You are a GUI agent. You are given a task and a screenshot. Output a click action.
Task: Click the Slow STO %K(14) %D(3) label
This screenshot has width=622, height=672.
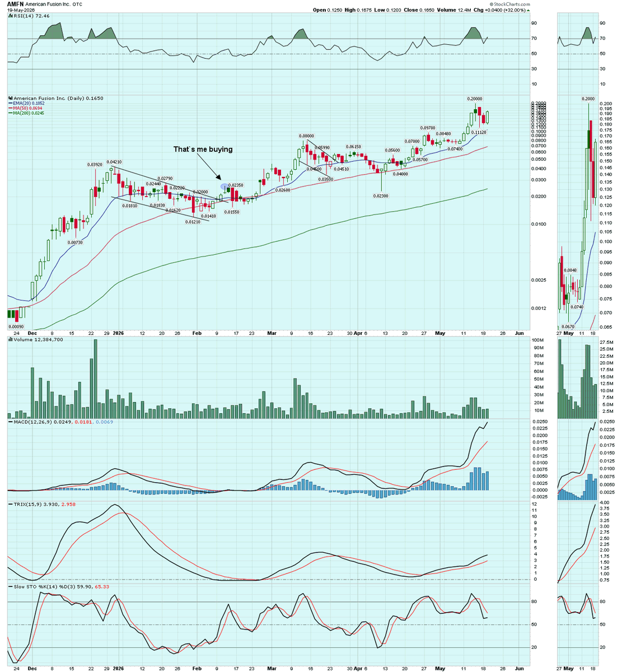[x=44, y=586]
